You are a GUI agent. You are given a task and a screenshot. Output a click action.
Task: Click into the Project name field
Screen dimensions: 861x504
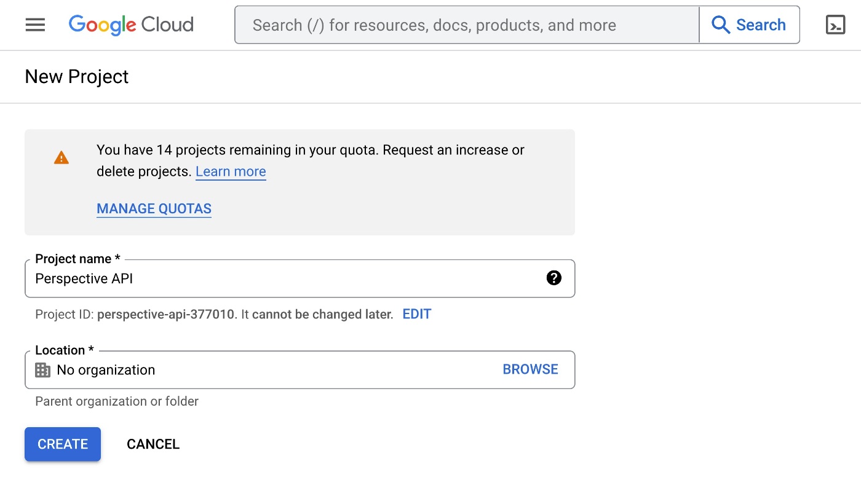(x=300, y=278)
